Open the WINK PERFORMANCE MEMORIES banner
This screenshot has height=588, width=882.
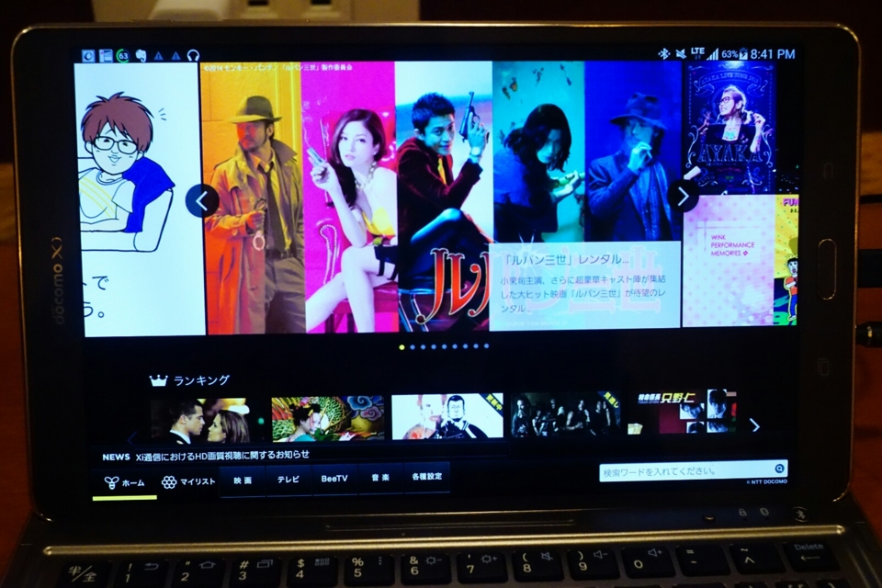pos(729,261)
